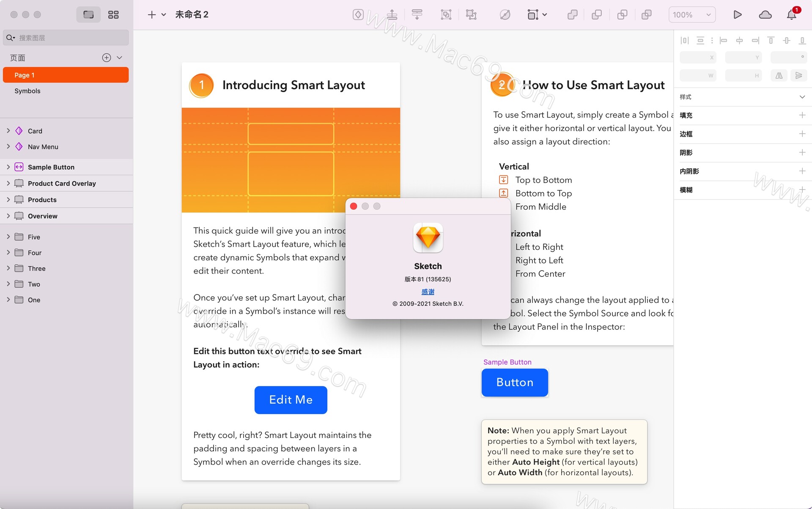Expand the Product Card Overlay artboard
This screenshot has width=812, height=509.
coord(8,183)
